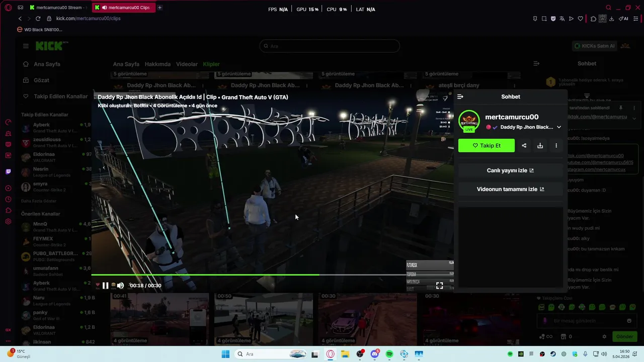Image resolution: width=644 pixels, height=362 pixels.
Task: Open MnnQ recommended channel
Action: [55, 227]
